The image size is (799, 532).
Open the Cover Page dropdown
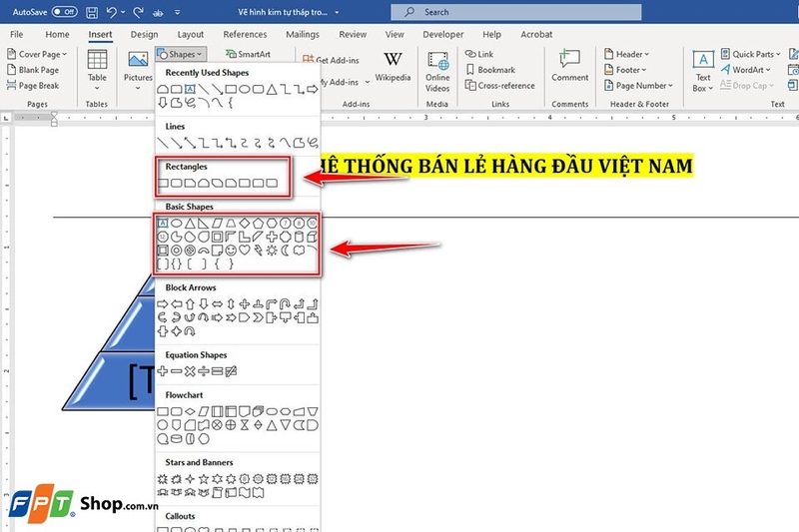point(37,54)
